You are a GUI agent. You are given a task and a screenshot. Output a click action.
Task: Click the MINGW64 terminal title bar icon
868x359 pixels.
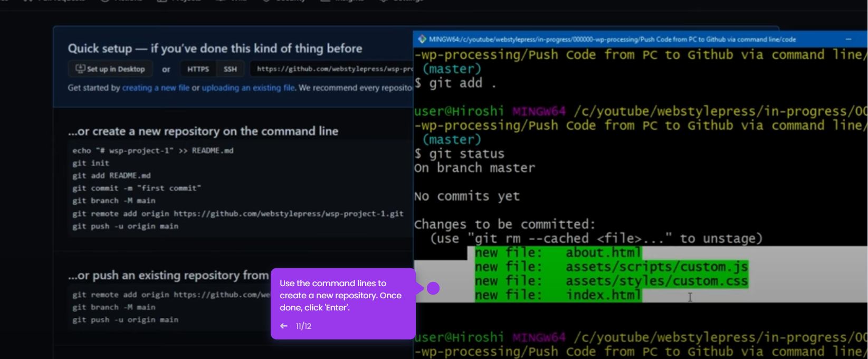click(x=422, y=39)
